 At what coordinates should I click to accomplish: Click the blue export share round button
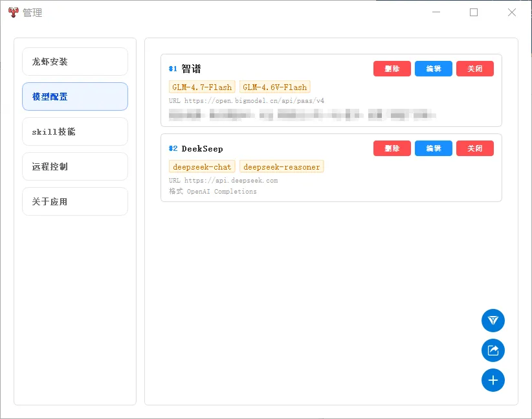tap(493, 350)
